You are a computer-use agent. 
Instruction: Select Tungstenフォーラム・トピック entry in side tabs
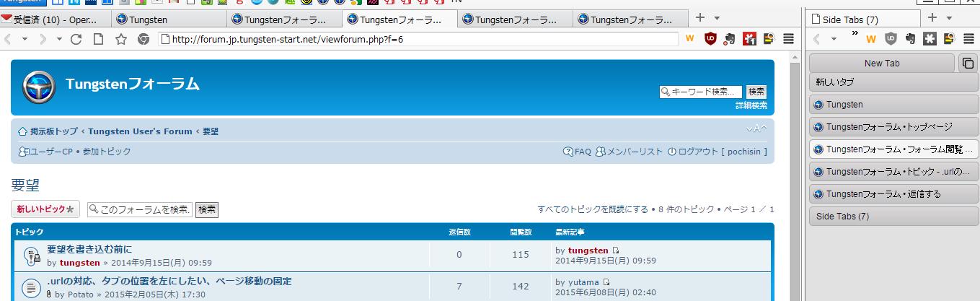click(x=893, y=172)
